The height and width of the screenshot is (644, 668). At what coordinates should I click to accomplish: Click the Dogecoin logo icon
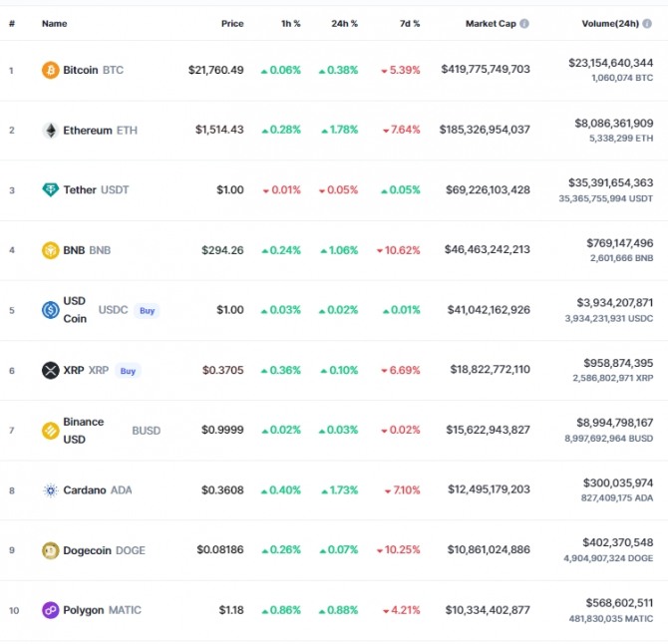50,550
